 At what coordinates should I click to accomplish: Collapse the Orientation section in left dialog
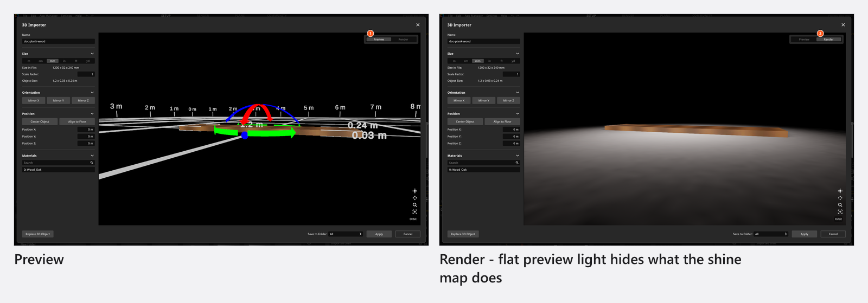point(92,93)
